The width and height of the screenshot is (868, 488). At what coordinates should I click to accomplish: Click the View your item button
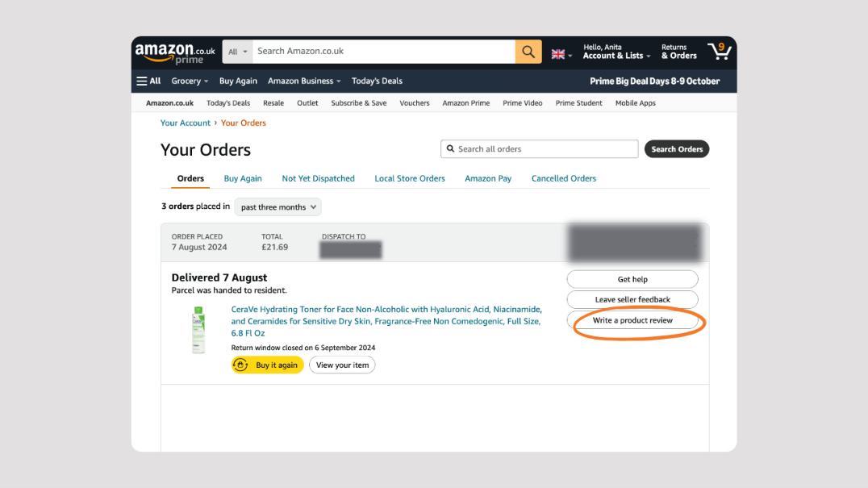coord(342,365)
